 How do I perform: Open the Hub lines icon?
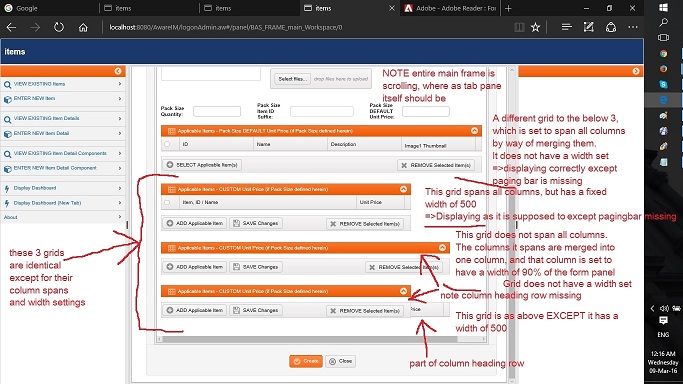pos(566,27)
